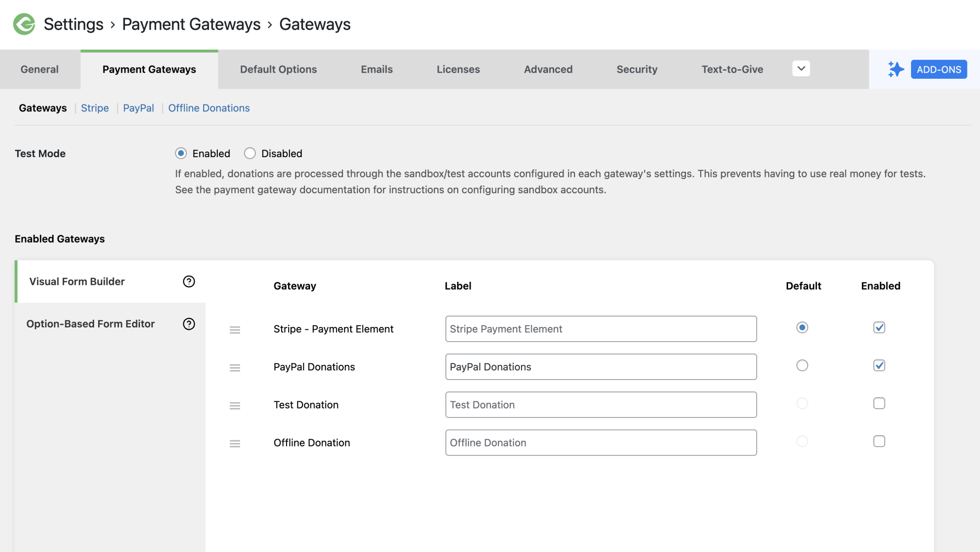Expand the hidden tabs chevron
This screenshot has height=552, width=980.
[800, 69]
